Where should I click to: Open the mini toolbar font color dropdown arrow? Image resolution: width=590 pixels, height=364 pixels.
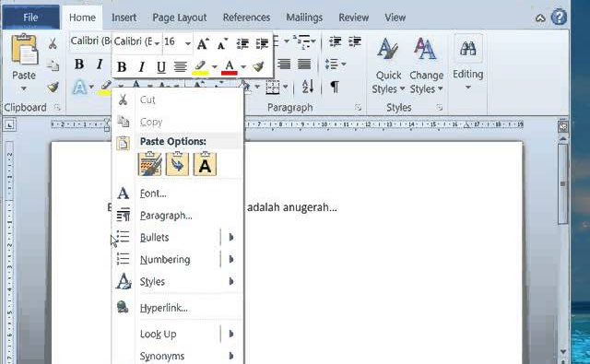point(243,67)
